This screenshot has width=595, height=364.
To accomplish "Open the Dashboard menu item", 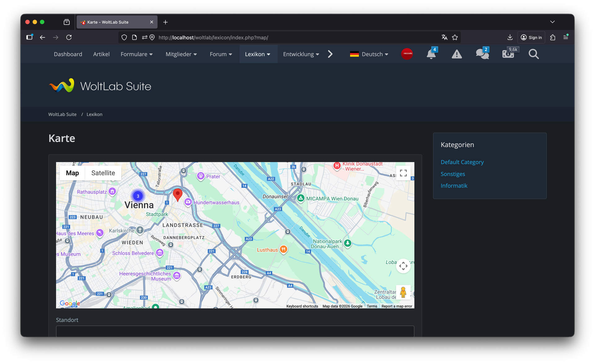I will tap(68, 54).
